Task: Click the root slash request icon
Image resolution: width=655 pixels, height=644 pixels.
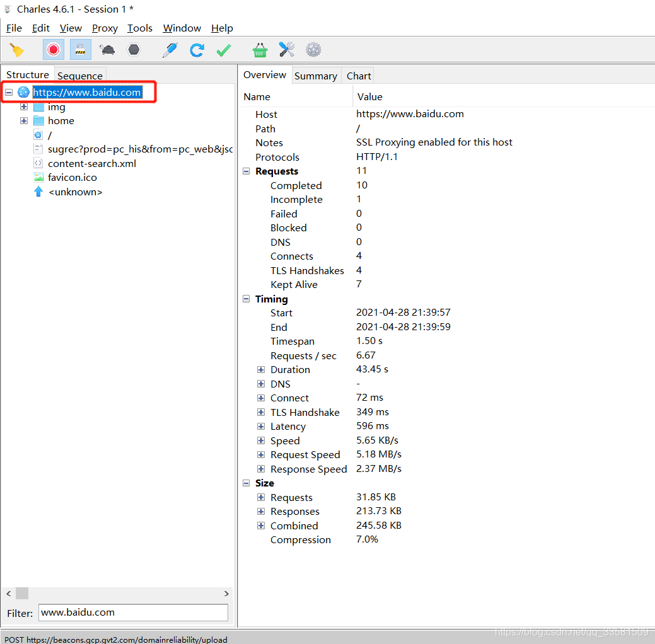Action: [38, 135]
